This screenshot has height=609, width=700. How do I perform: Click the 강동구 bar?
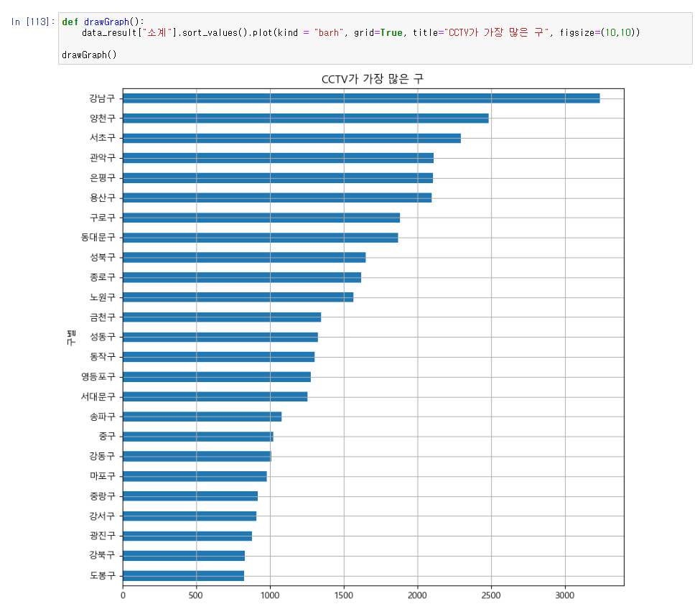pyautogui.click(x=197, y=456)
